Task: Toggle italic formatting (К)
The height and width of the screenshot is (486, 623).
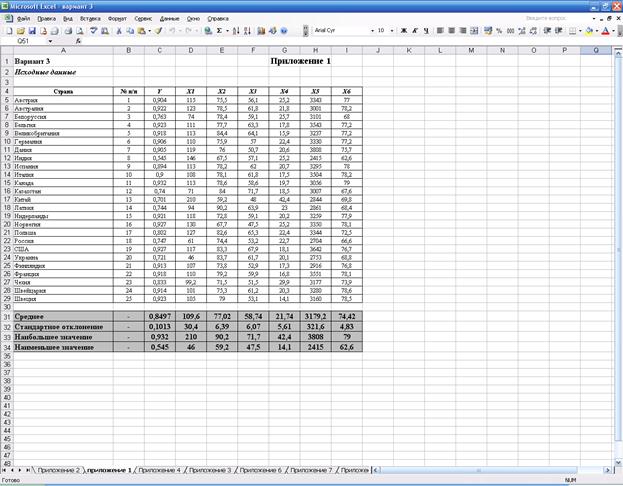Action: pos(415,31)
